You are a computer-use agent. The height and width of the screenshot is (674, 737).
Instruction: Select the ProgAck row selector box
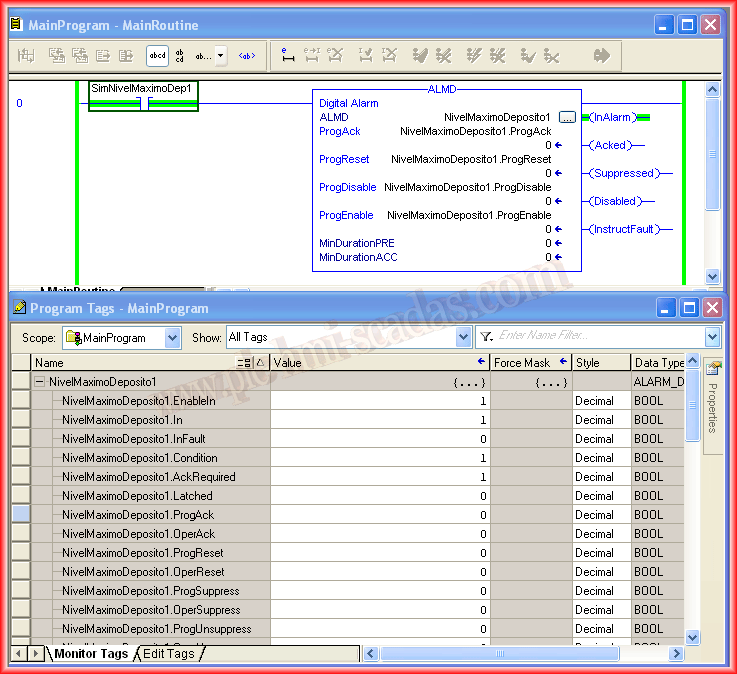[x=21, y=515]
